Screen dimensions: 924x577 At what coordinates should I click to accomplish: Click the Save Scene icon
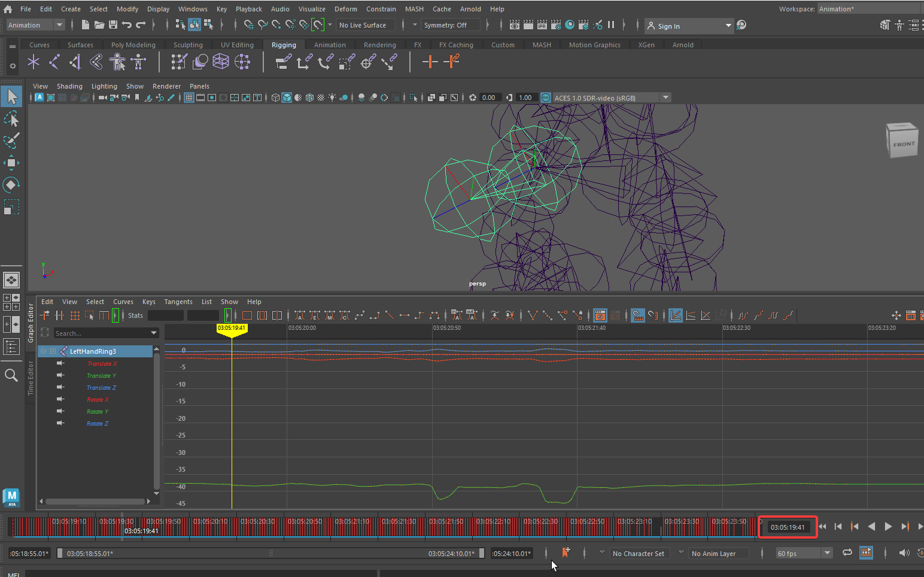coord(113,25)
